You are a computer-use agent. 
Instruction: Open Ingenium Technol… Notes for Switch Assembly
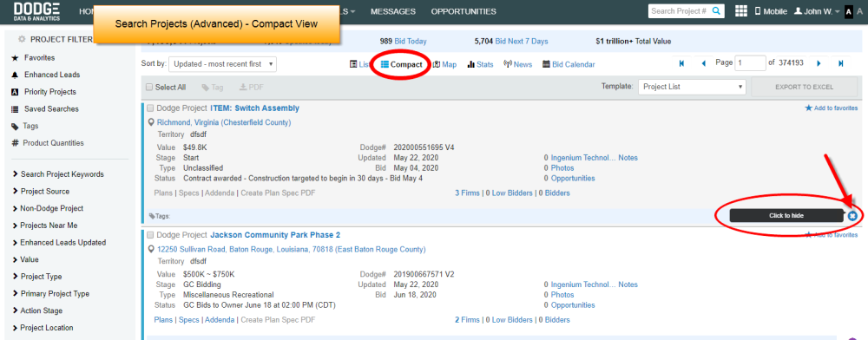click(x=594, y=158)
